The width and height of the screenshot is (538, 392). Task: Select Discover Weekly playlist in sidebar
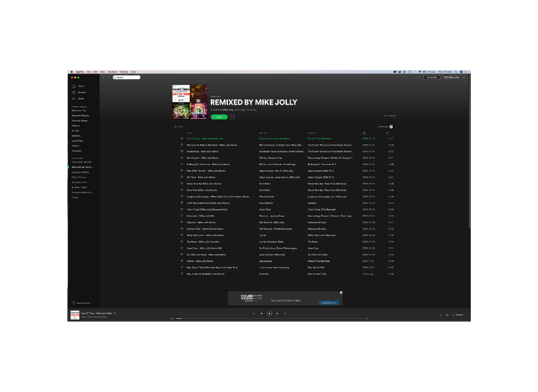(80, 172)
